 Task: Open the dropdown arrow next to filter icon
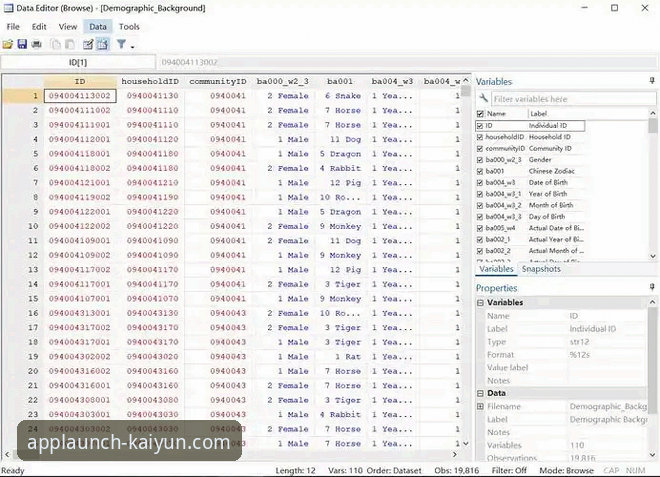(131, 45)
